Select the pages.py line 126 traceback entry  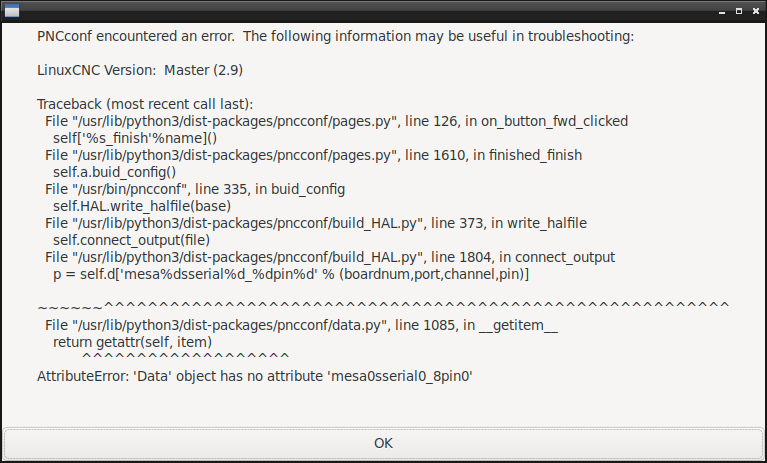(337, 121)
